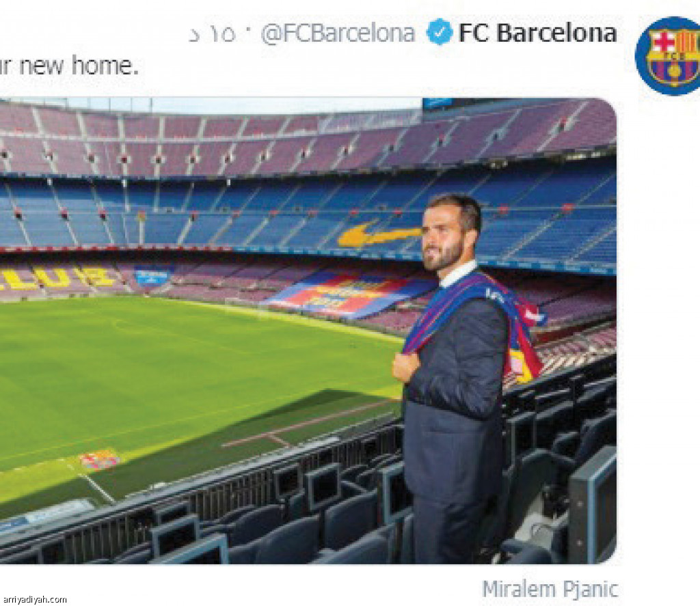Click the Miralem Pjanic caption text
The height and width of the screenshot is (606, 700).
pyautogui.click(x=550, y=589)
